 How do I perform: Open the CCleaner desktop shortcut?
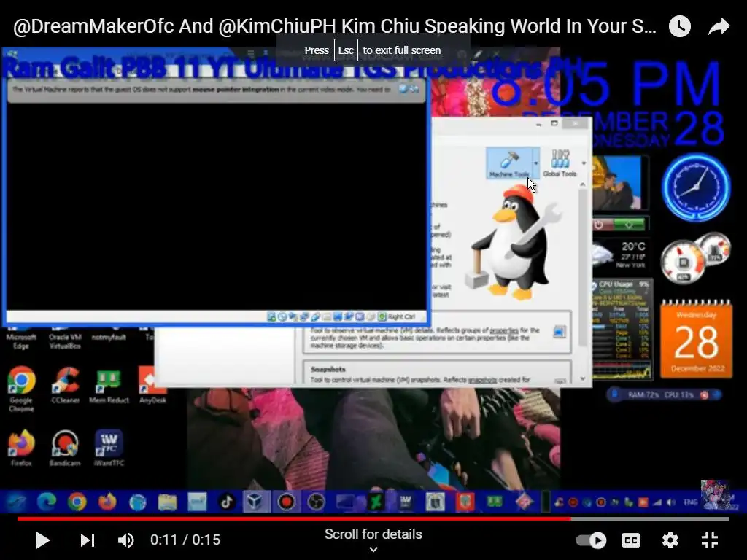tap(65, 386)
